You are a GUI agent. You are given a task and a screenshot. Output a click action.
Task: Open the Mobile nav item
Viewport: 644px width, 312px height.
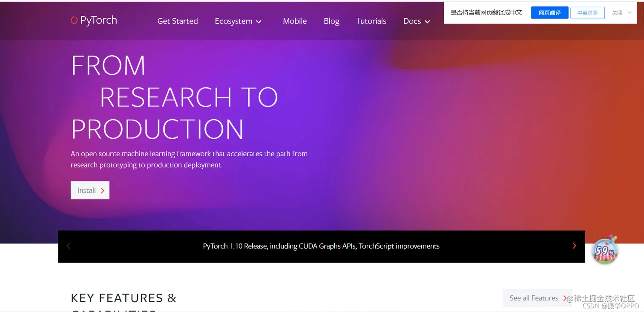pos(295,21)
